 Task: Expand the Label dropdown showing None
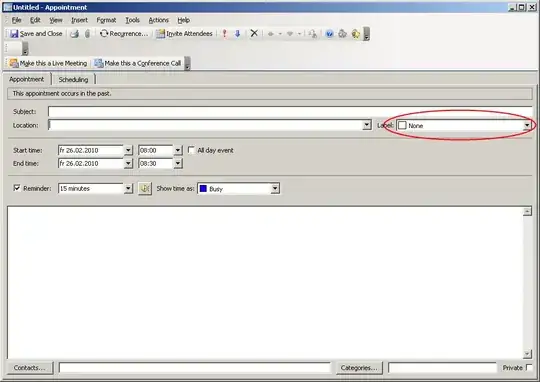(527, 125)
